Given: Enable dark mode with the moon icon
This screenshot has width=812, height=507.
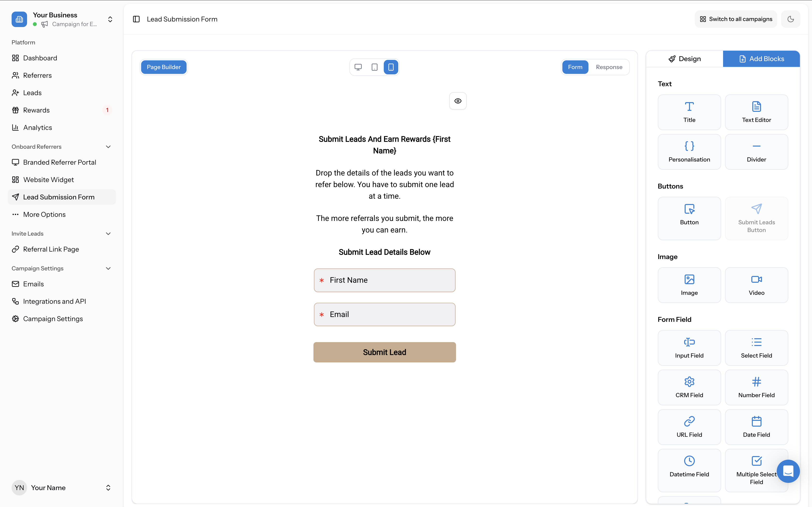Looking at the screenshot, I should 790,19.
